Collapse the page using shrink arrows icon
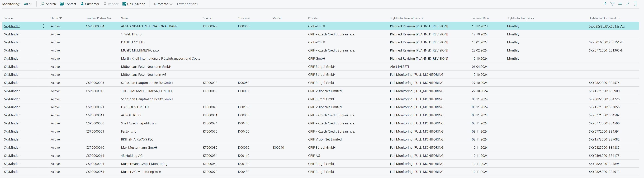 point(627,4)
